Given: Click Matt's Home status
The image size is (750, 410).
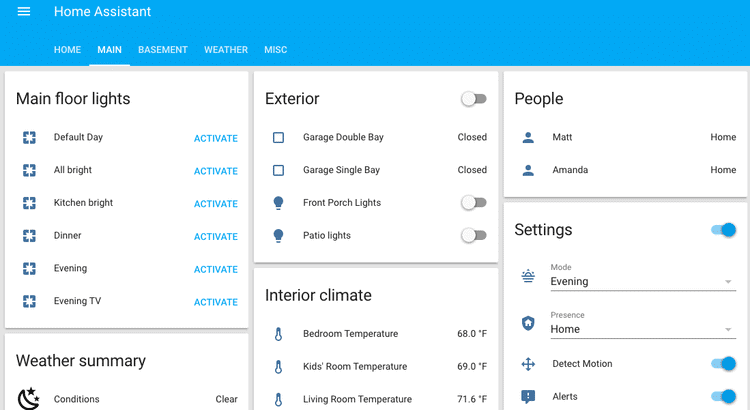Looking at the screenshot, I should pyautogui.click(x=723, y=137).
